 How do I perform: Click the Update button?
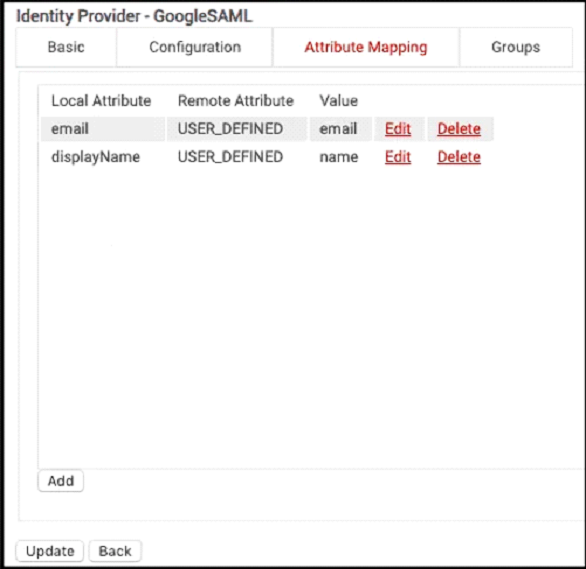click(x=50, y=551)
